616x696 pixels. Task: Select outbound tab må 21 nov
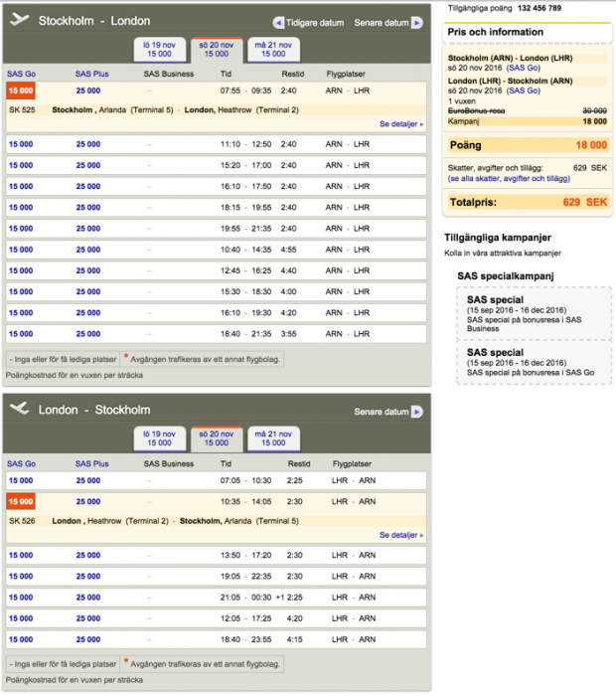click(273, 50)
